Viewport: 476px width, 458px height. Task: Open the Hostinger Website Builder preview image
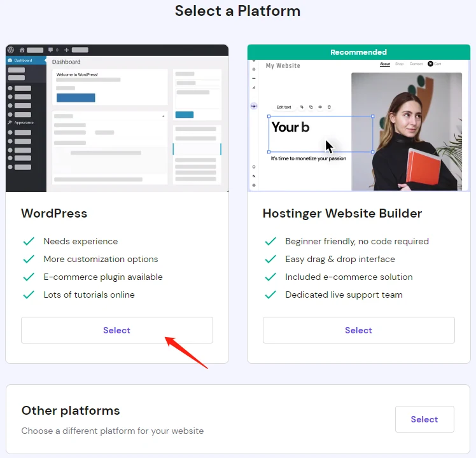358,125
